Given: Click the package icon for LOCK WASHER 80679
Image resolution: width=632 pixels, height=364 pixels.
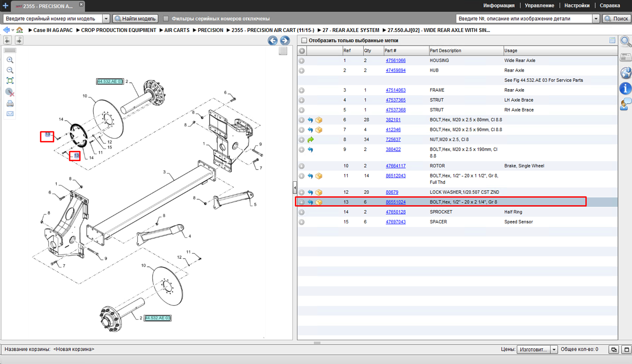Looking at the screenshot, I should tap(319, 192).
